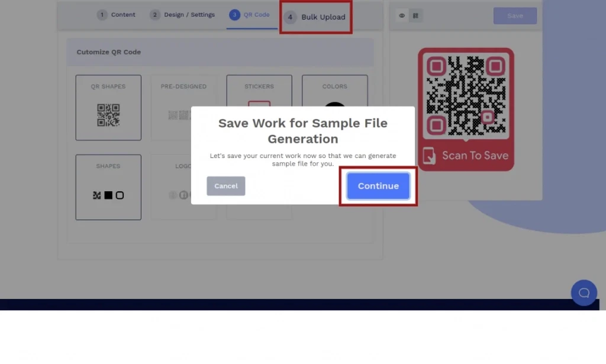Click the QR code view icon beside the eye

point(416,16)
